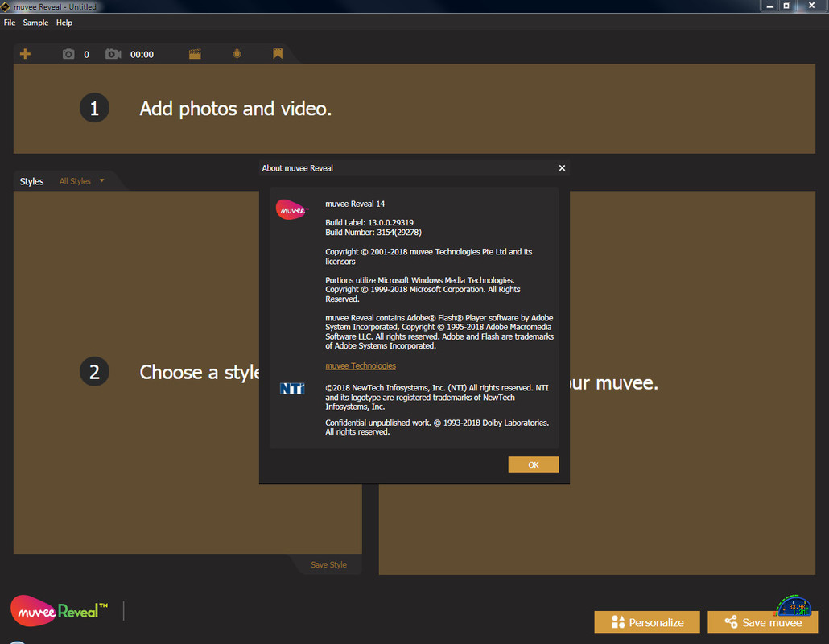Click the Save muvee button

coord(762,622)
